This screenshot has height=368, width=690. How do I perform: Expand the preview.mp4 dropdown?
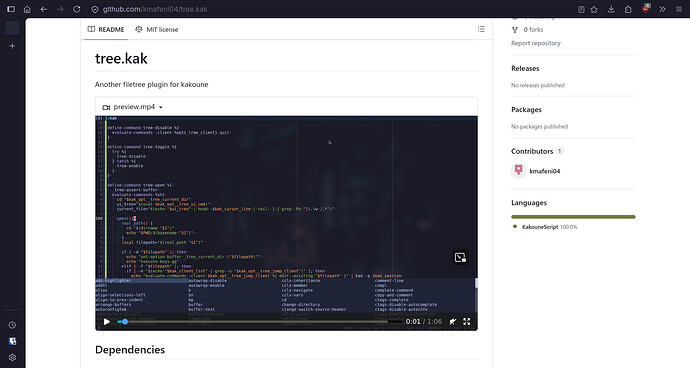pyautogui.click(x=132, y=107)
